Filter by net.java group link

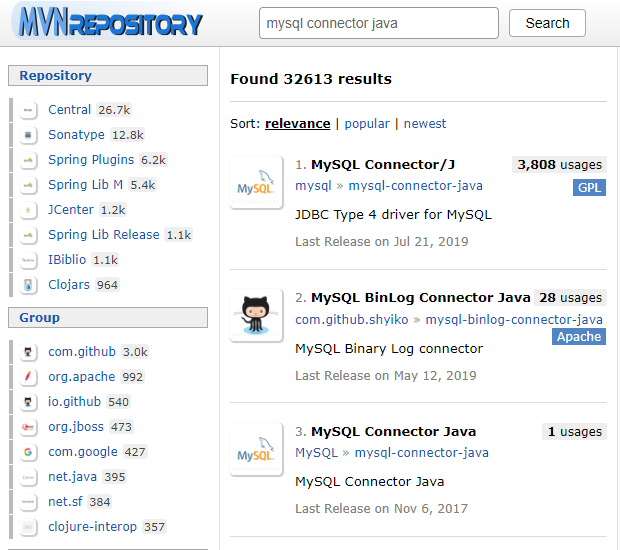72,476
